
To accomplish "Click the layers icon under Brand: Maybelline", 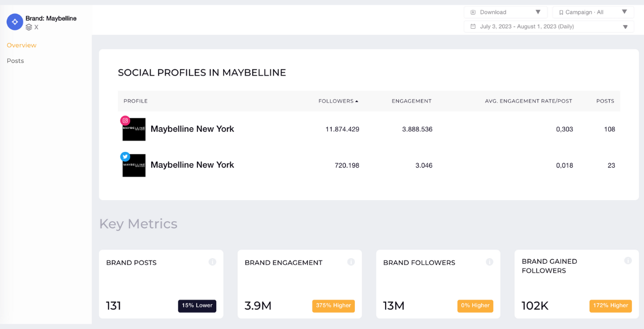I will coord(29,27).
